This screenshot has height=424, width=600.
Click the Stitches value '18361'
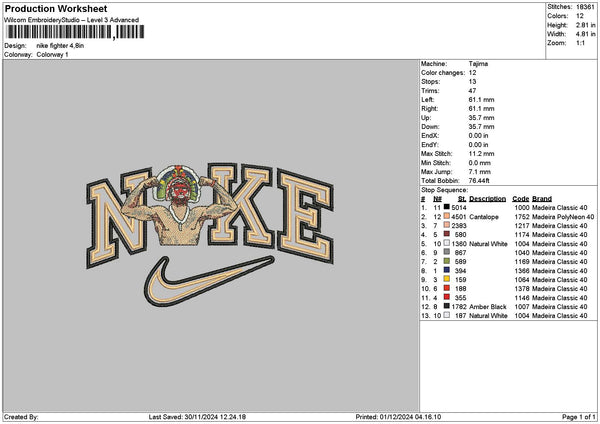[585, 7]
